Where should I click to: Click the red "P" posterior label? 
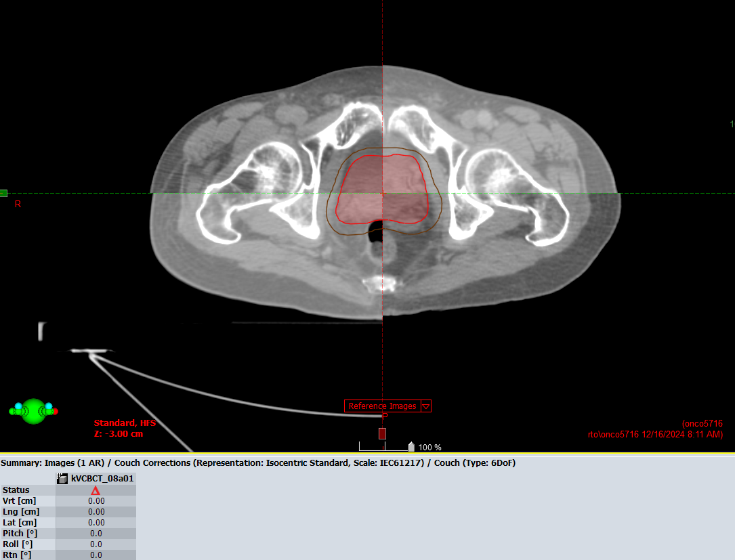385,416
